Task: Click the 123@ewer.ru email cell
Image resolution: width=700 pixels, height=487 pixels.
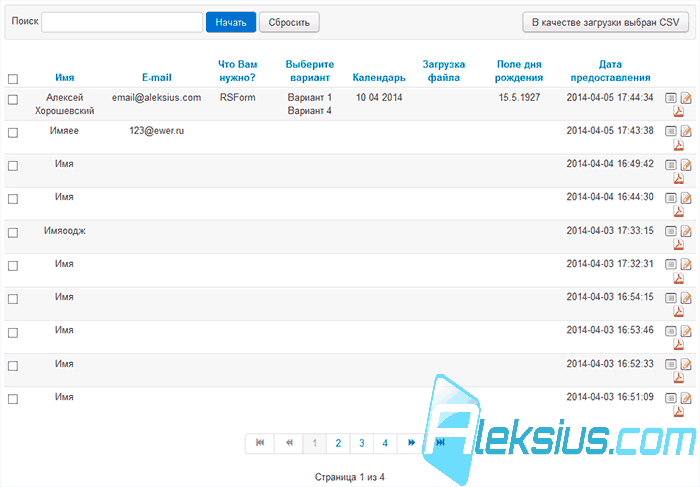Action: pyautogui.click(x=157, y=131)
